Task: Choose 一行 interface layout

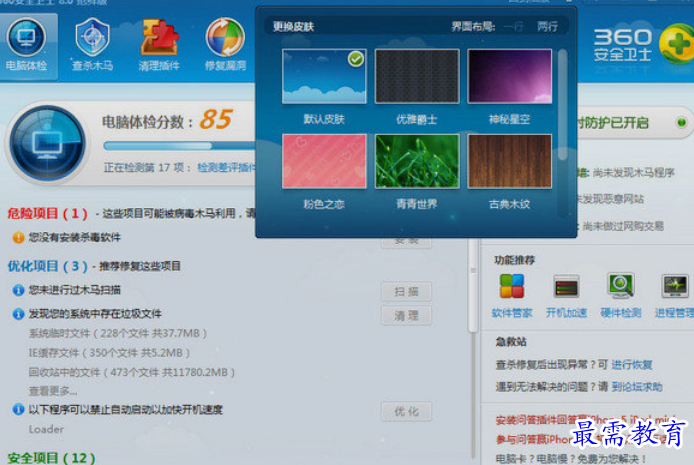Action: [513, 27]
